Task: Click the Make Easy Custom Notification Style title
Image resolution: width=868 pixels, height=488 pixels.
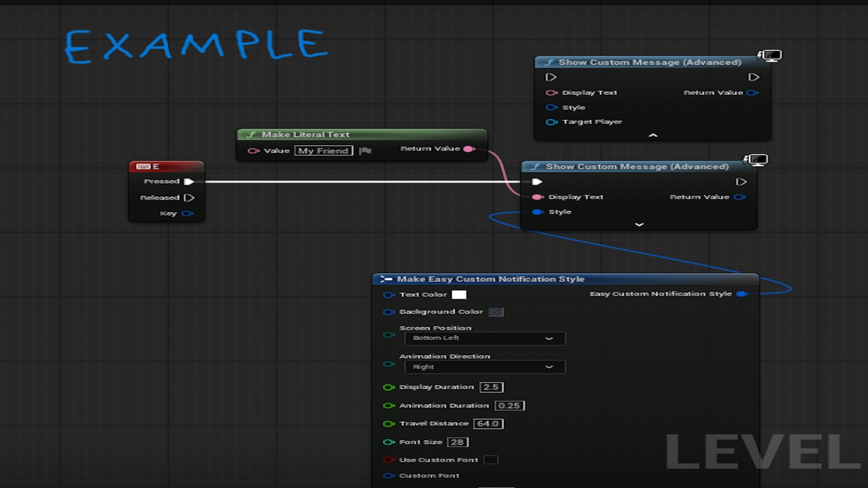Action: 490,279
